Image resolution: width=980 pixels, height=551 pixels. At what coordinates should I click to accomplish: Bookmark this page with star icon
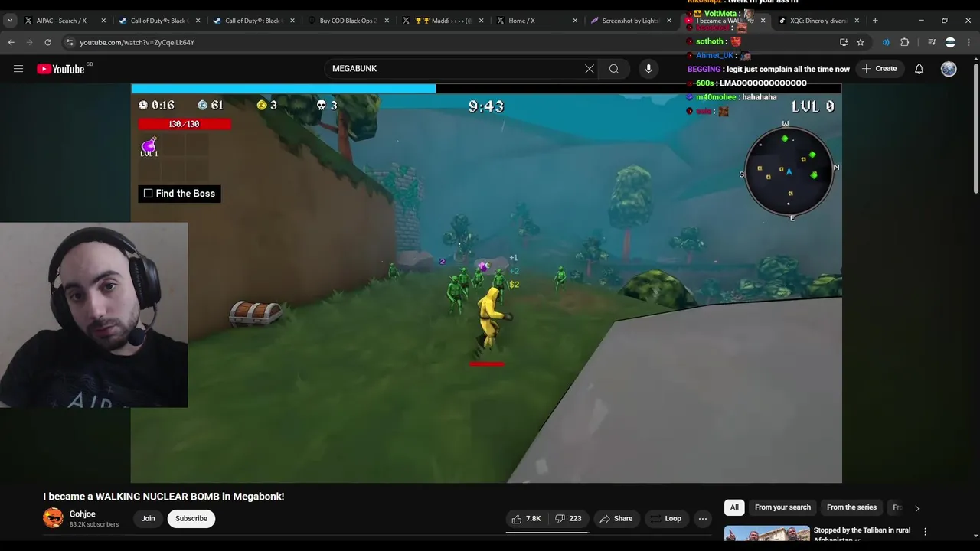861,42
